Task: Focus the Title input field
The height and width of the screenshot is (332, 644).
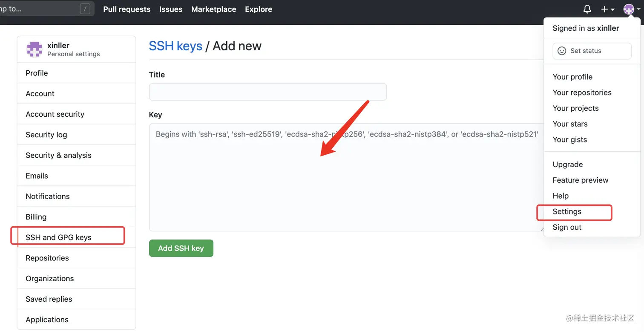Action: click(267, 92)
